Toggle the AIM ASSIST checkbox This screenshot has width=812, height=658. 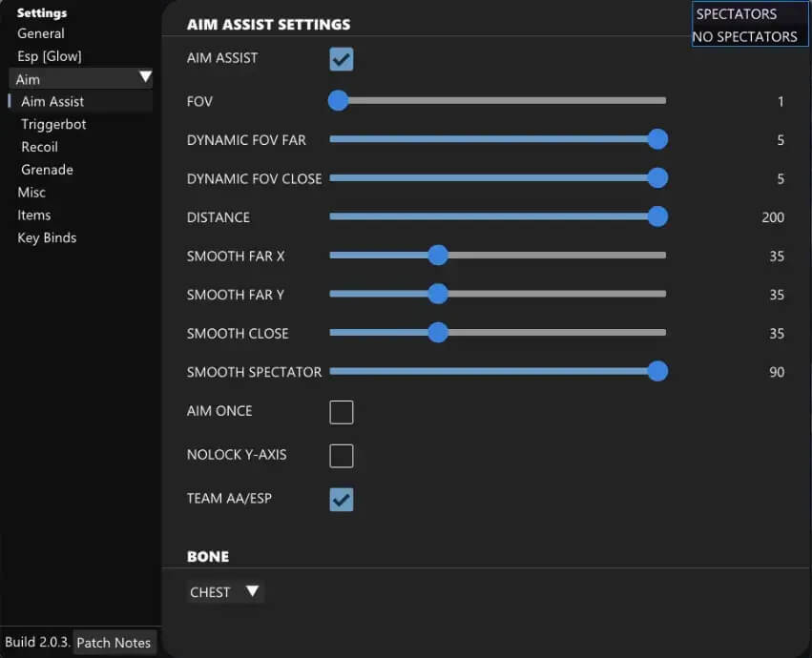tap(342, 59)
